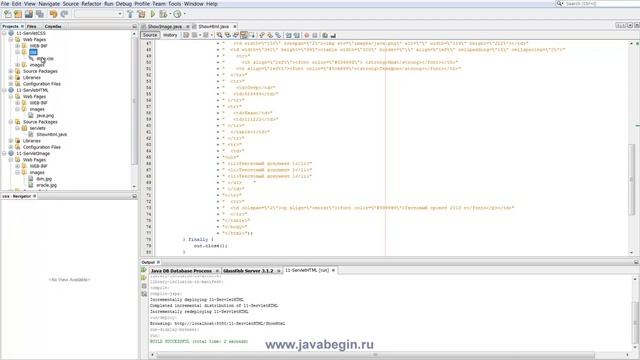Open the Tools menu

tap(174, 4)
